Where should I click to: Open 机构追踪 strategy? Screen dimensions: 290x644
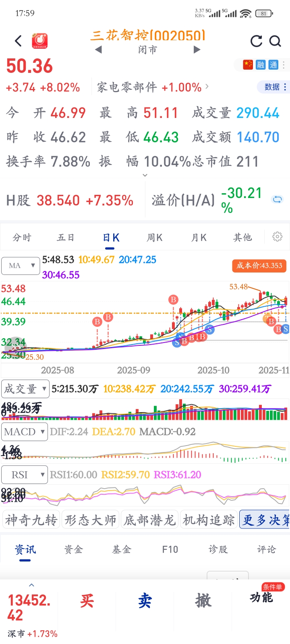(209, 520)
